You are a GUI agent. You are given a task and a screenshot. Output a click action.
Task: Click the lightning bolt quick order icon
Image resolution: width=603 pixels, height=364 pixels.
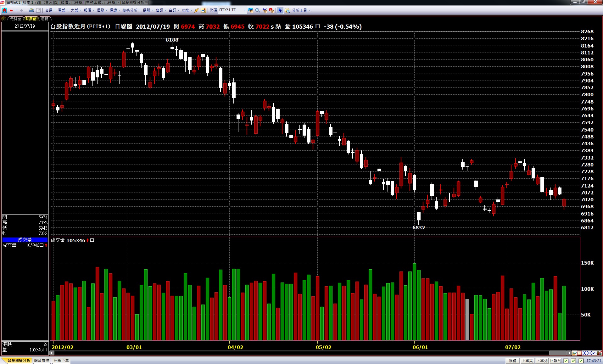point(197,10)
